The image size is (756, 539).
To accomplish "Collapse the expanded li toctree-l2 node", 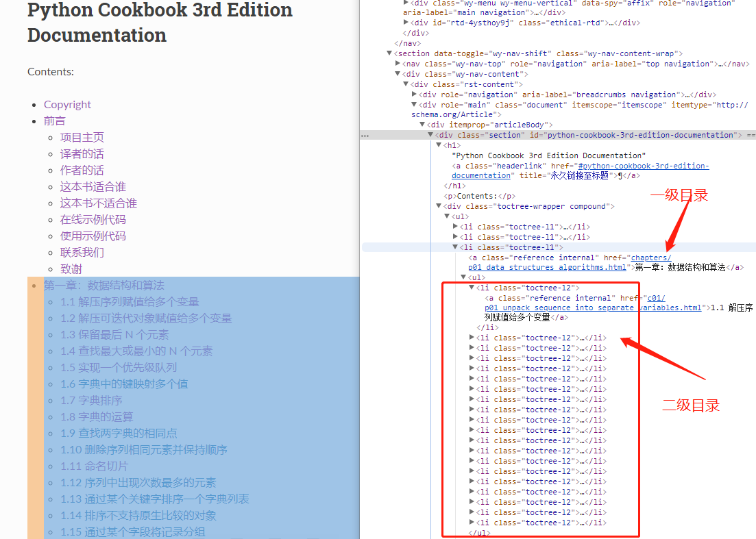I will tap(472, 287).
